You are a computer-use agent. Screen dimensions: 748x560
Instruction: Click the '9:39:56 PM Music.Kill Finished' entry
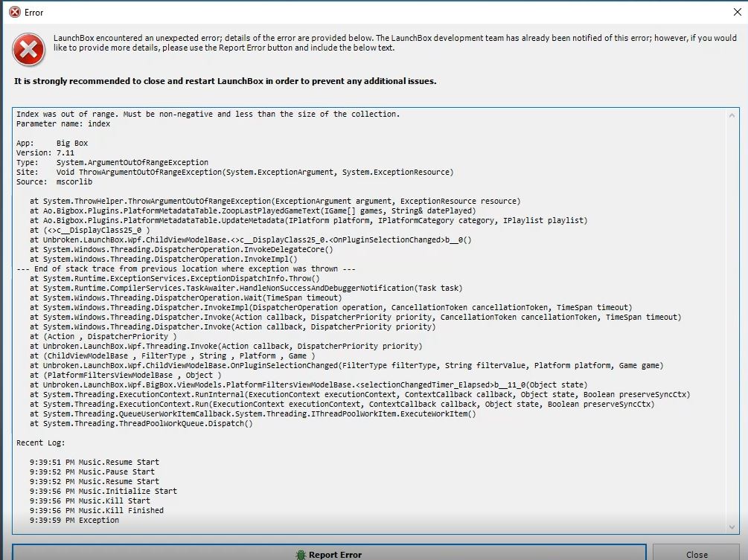(x=96, y=510)
